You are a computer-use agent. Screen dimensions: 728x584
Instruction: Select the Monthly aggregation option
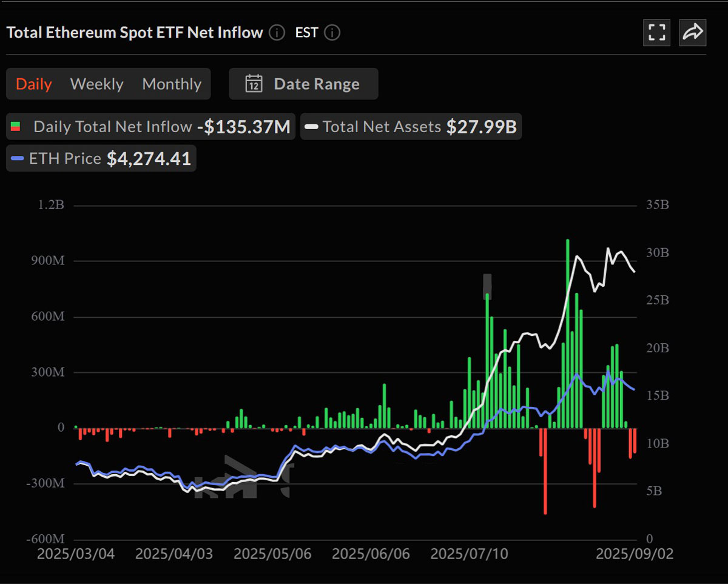[172, 84]
